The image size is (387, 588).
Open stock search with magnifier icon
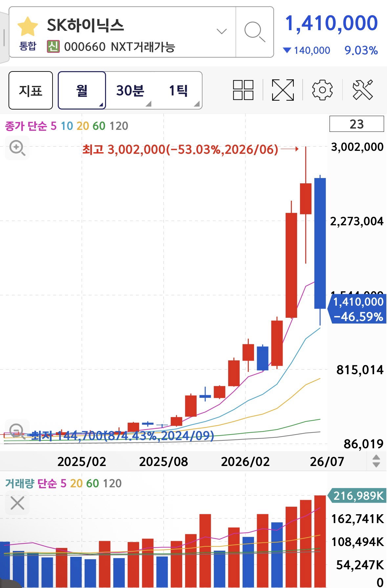(x=255, y=32)
